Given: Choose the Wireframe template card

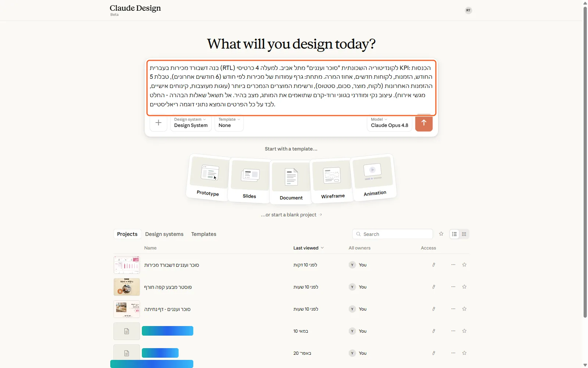Looking at the screenshot, I should 333,180.
